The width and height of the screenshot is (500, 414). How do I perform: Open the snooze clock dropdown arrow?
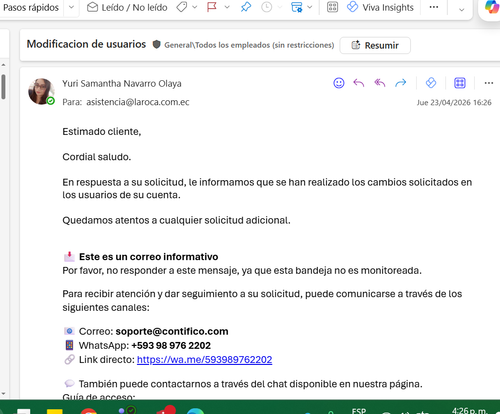(x=280, y=7)
